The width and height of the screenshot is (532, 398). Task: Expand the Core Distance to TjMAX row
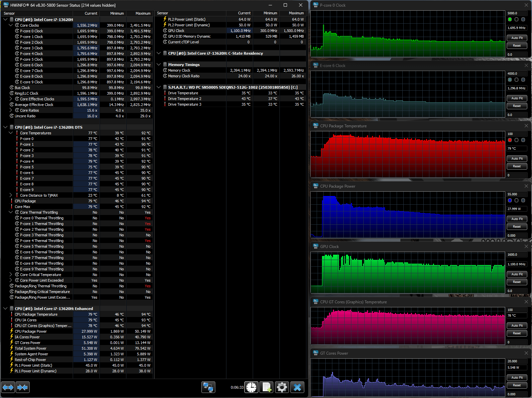pos(11,195)
